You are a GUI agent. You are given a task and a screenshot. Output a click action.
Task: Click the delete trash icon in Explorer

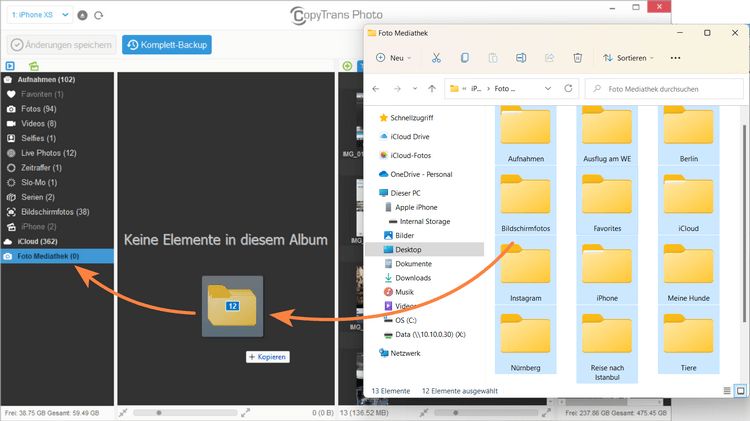pyautogui.click(x=577, y=58)
